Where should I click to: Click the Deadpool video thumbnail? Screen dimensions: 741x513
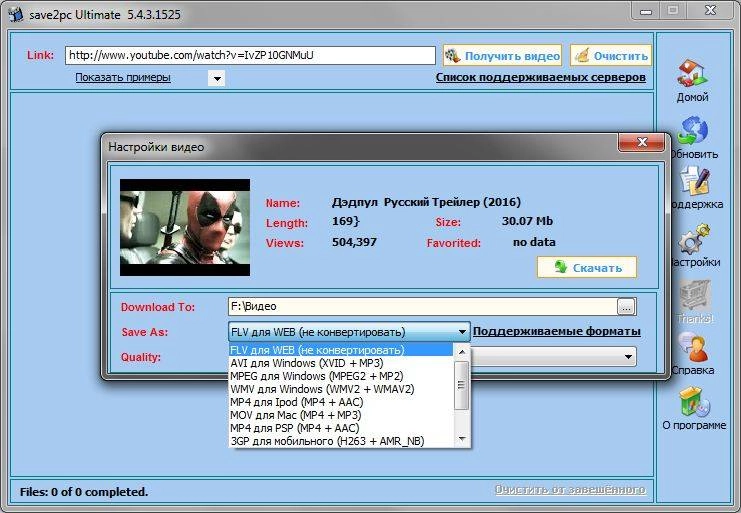185,227
